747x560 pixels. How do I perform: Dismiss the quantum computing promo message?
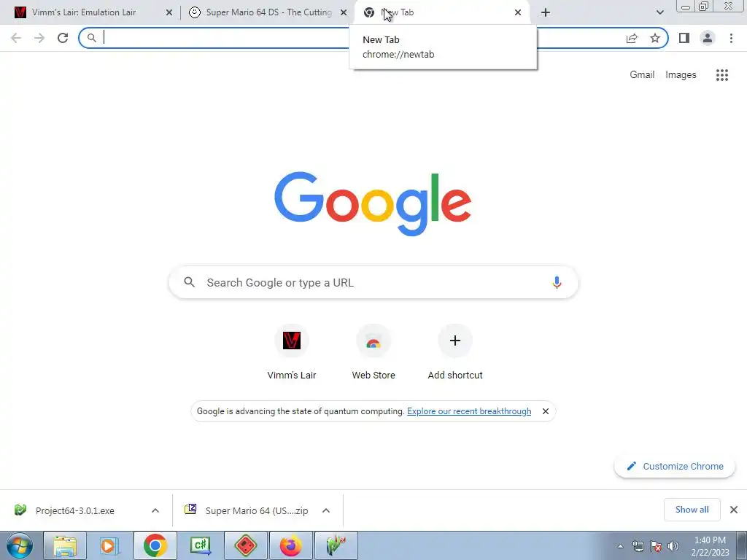tap(546, 411)
